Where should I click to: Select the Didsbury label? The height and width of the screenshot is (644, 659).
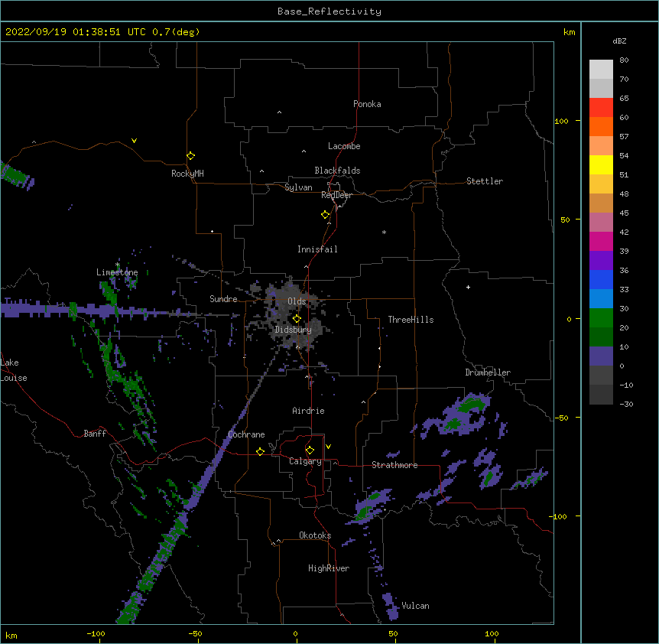(x=293, y=330)
